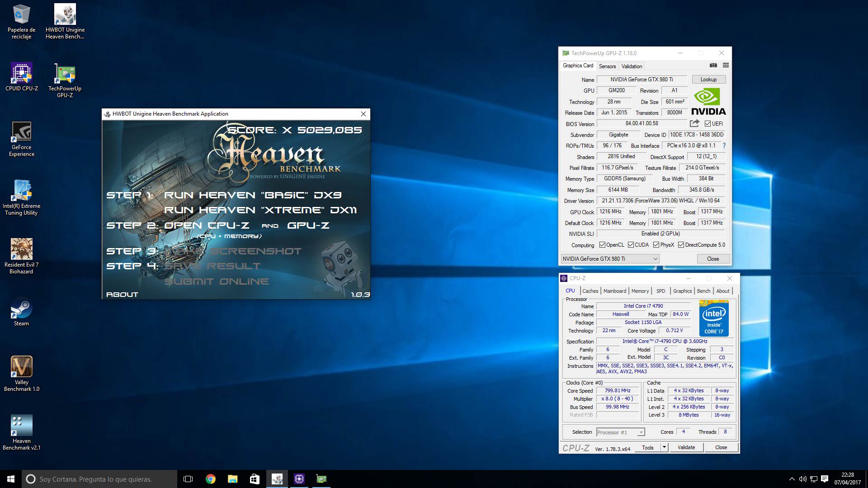Open GPU-Z hamburger menu icon
Image resolution: width=868 pixels, height=488 pixels.
(726, 66)
